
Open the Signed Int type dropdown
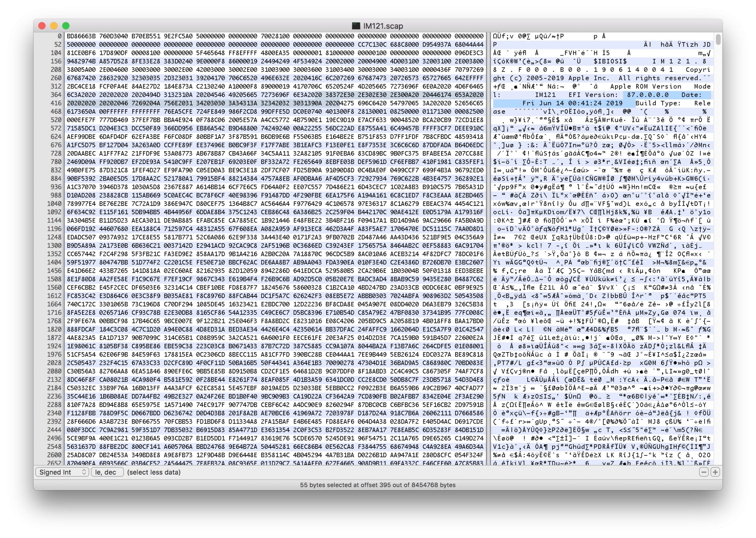click(62, 472)
